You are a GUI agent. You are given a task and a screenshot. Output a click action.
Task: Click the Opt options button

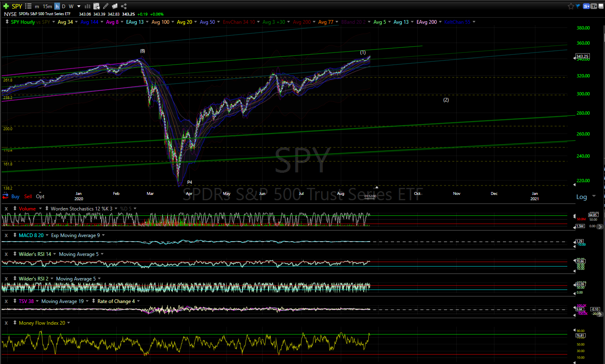(x=40, y=197)
